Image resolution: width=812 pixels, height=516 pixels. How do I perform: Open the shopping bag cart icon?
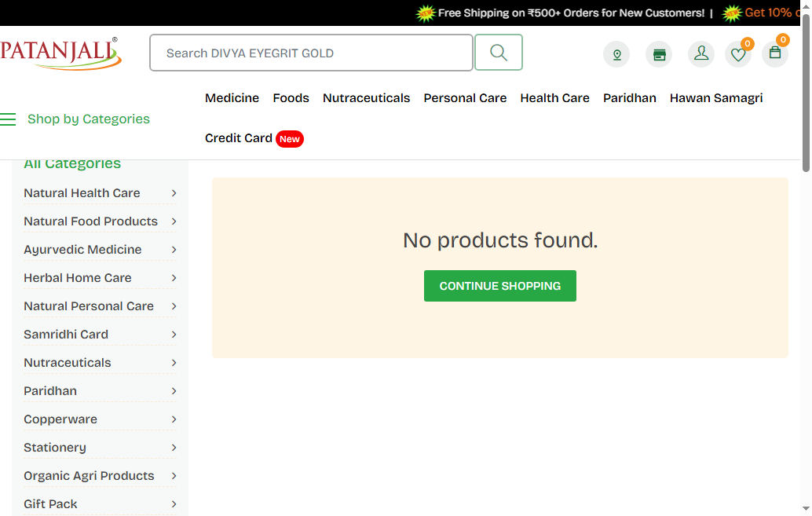[775, 54]
